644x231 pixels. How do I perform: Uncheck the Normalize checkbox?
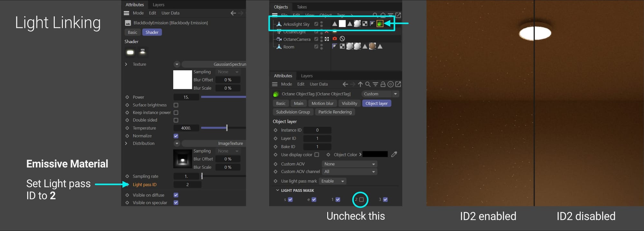coord(176,136)
